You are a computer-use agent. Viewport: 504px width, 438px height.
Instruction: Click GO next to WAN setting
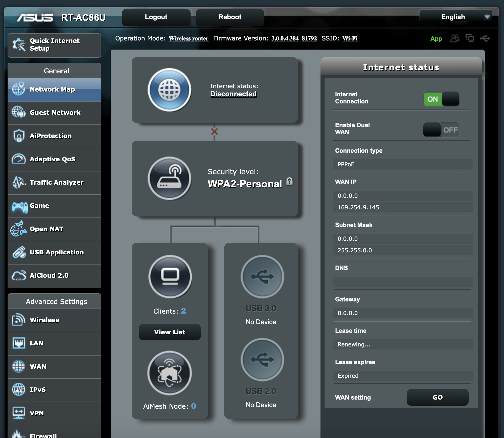[x=438, y=397]
